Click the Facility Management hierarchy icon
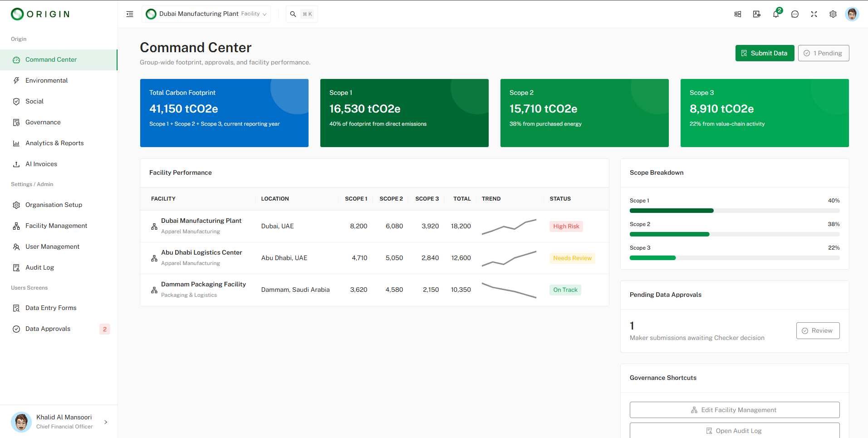868x438 pixels. coord(16,226)
